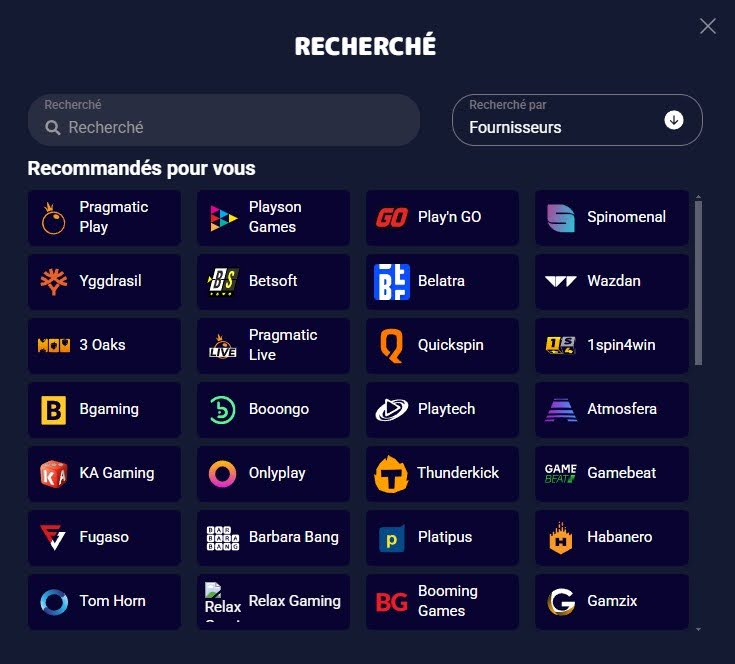Open the Recherché par Fournisseurs dropdown

(x=577, y=120)
